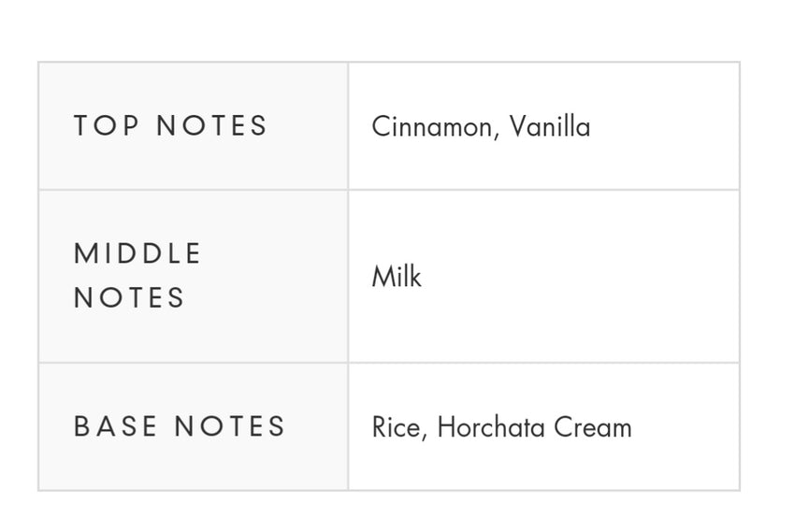Click blank area right of BASE NOTES label
Screen dimensions: 795x532
coord(316,426)
